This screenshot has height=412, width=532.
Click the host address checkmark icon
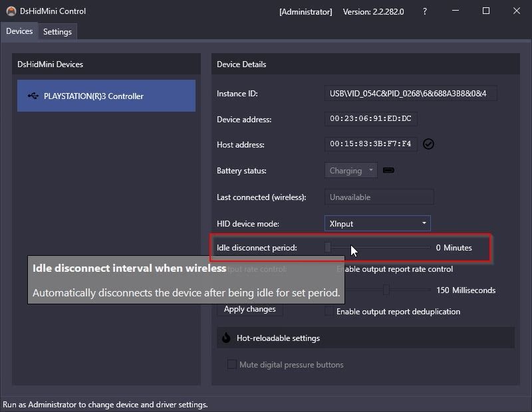coord(428,144)
